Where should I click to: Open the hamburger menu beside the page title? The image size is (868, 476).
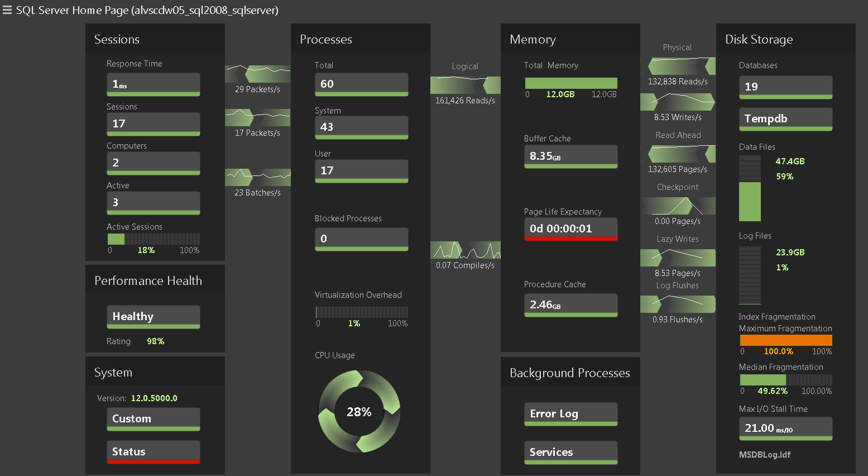(7, 10)
